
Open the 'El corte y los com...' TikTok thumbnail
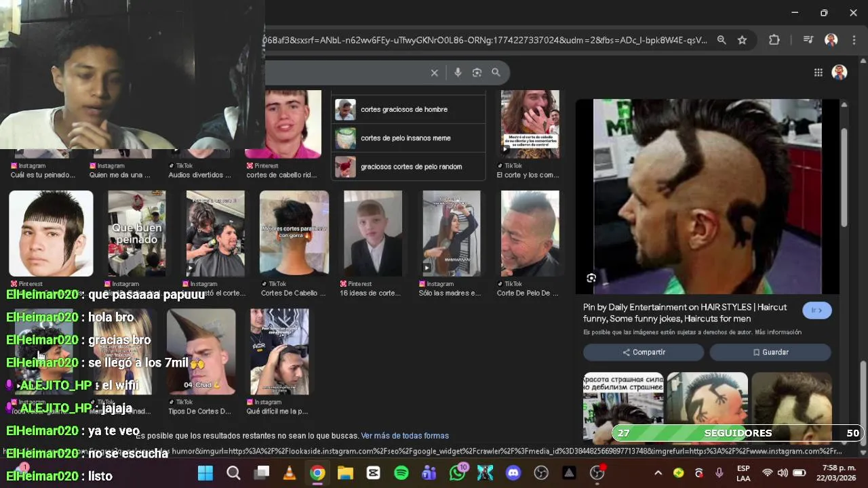(x=530, y=124)
